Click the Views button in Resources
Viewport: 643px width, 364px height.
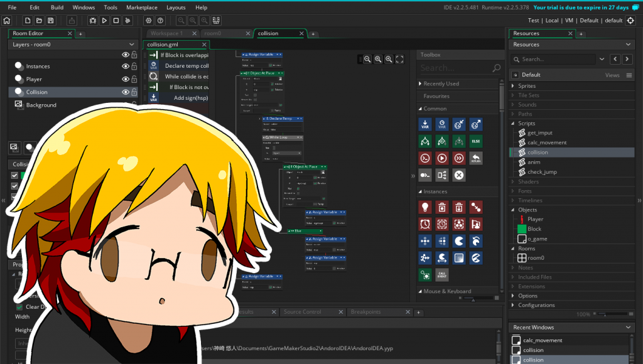click(x=612, y=75)
